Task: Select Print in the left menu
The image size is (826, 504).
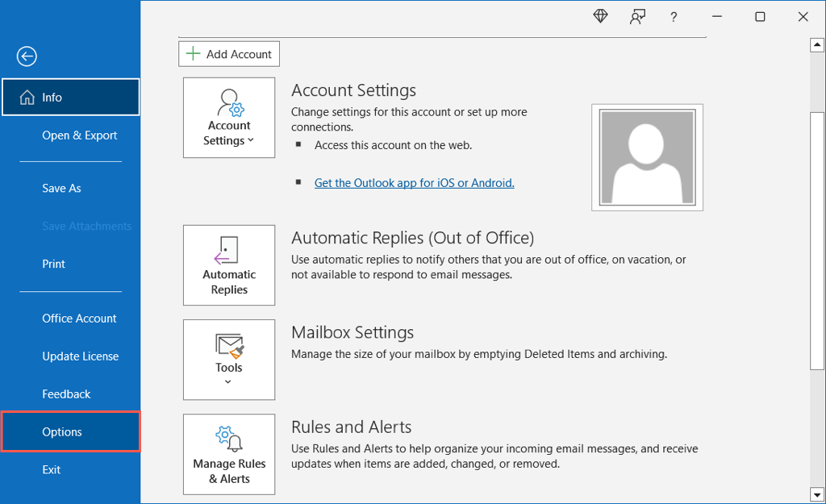Action: click(x=53, y=264)
